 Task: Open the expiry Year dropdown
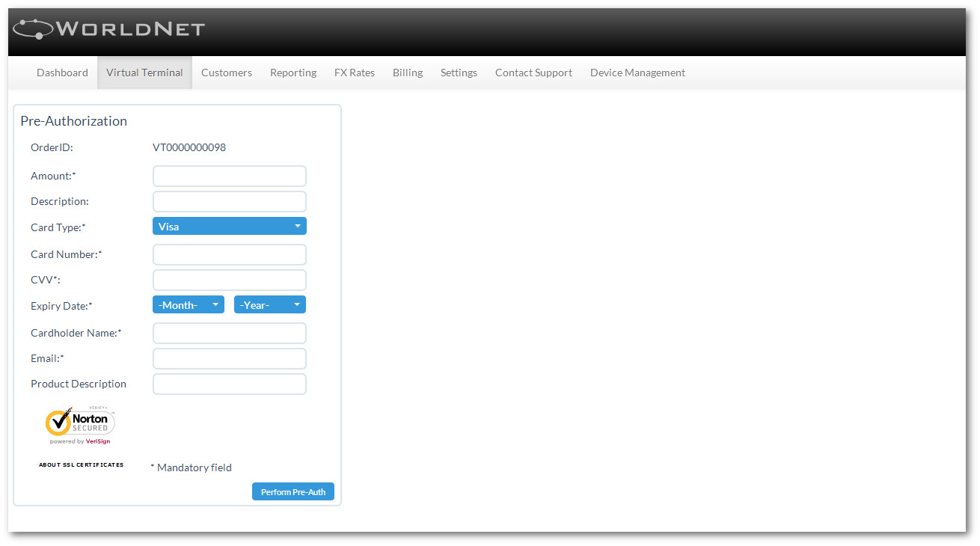pos(270,305)
